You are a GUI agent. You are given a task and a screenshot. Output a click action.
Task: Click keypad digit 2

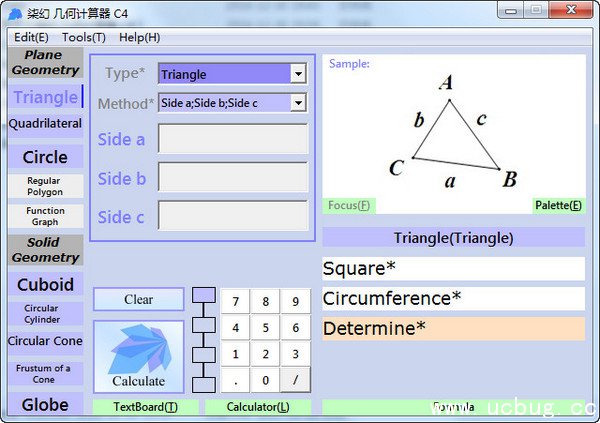coord(265,354)
